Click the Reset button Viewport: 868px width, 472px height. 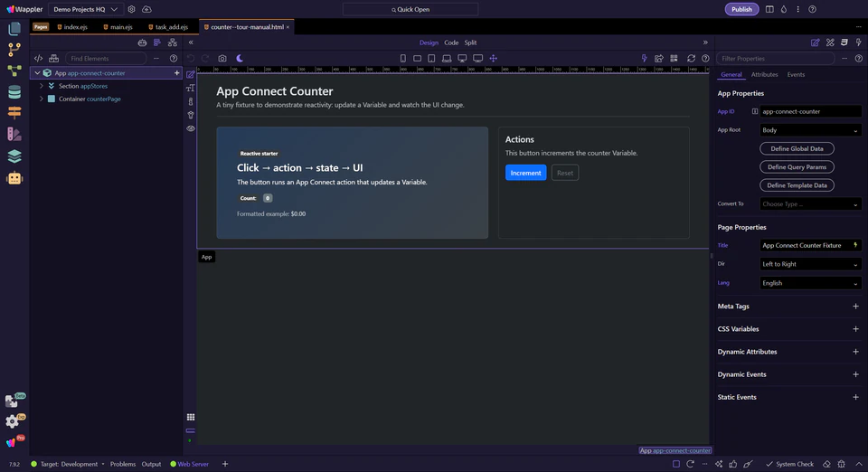coord(564,173)
